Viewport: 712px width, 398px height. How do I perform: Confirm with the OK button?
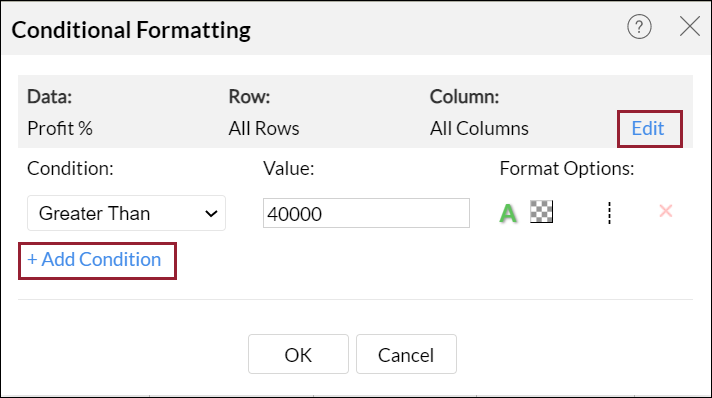(298, 354)
